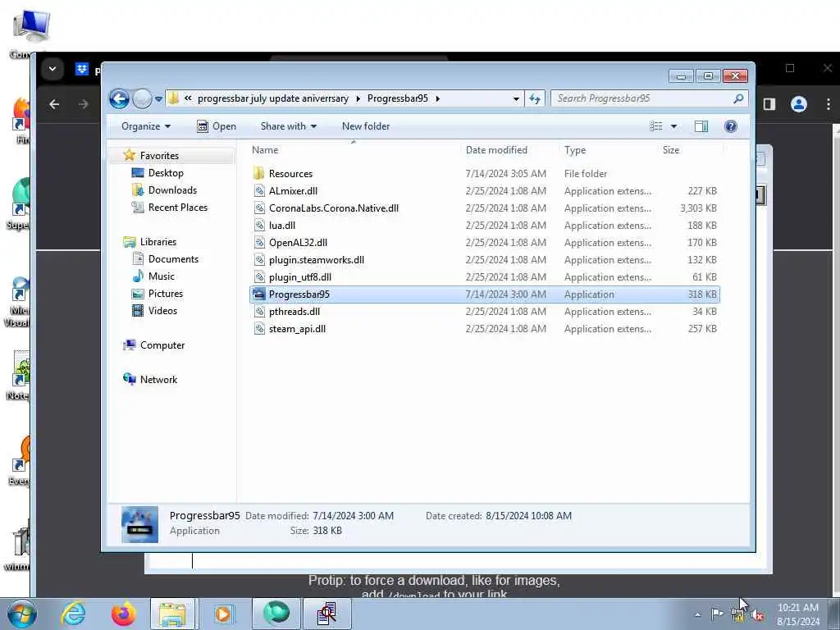Click the browser side panel icon
Screen dimensions: 840x630
pos(769,104)
